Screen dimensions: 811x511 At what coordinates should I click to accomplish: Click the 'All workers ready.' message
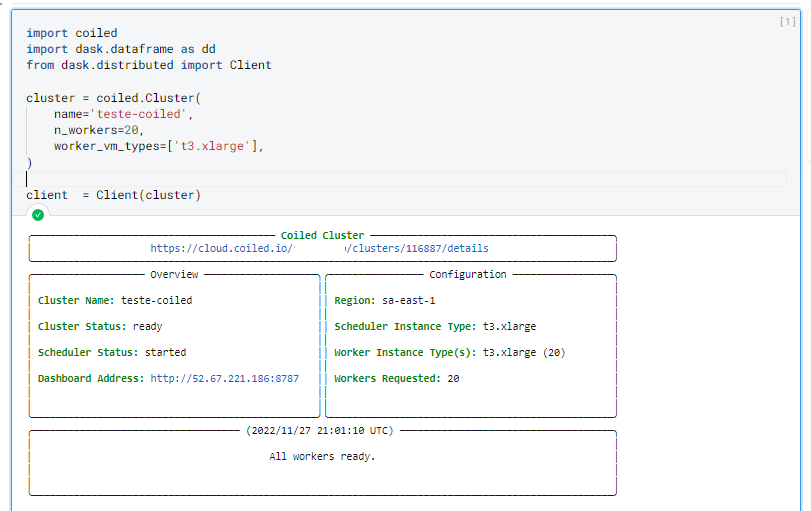click(322, 456)
